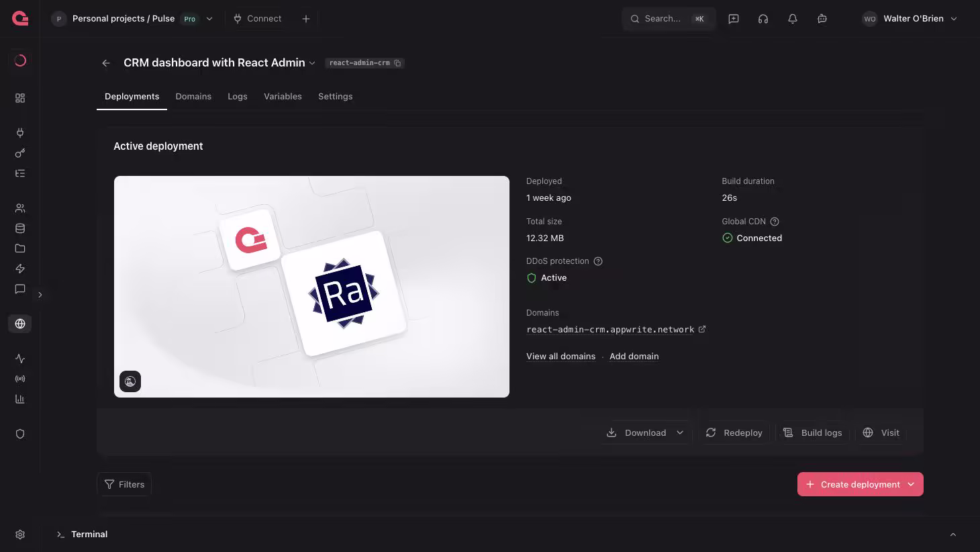Switch to the Domains tab

193,97
